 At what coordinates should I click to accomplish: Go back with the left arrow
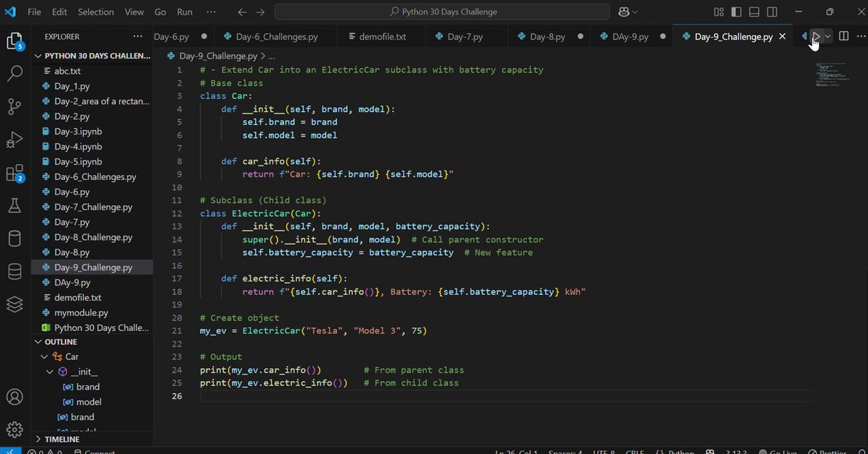coord(242,12)
